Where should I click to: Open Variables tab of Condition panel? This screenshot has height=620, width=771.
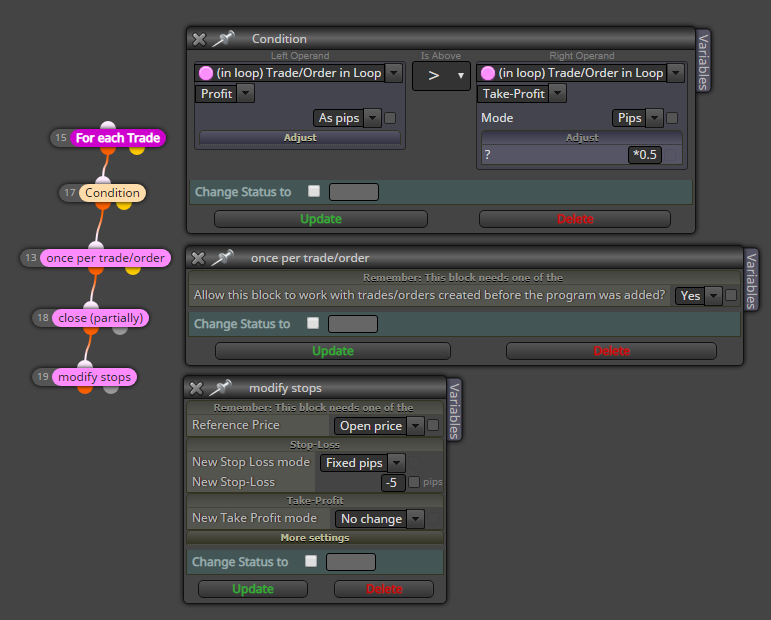pos(704,61)
